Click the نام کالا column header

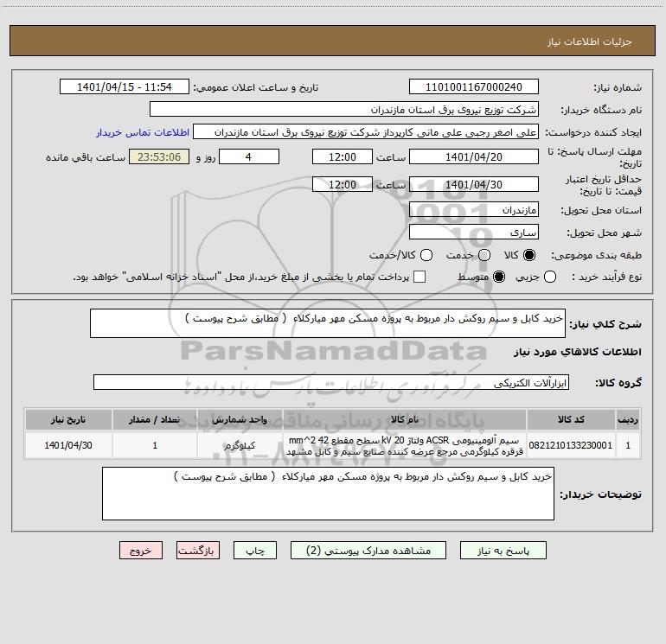pyautogui.click(x=405, y=419)
